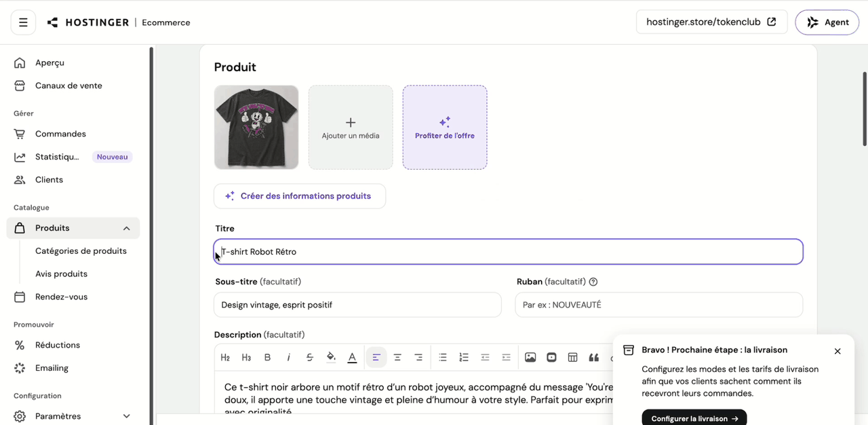Collapse the Produits section chevron
This screenshot has height=425, width=868.
pyautogui.click(x=127, y=228)
